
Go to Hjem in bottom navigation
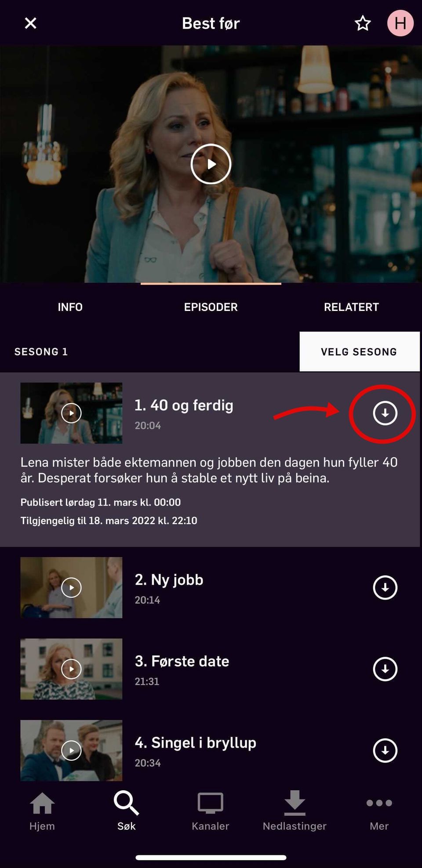point(42,811)
